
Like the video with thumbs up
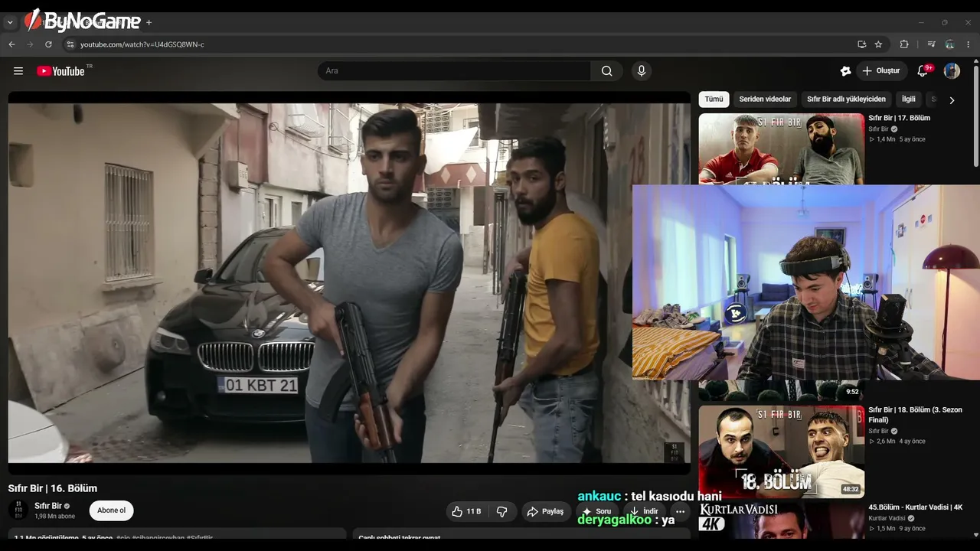tap(466, 511)
